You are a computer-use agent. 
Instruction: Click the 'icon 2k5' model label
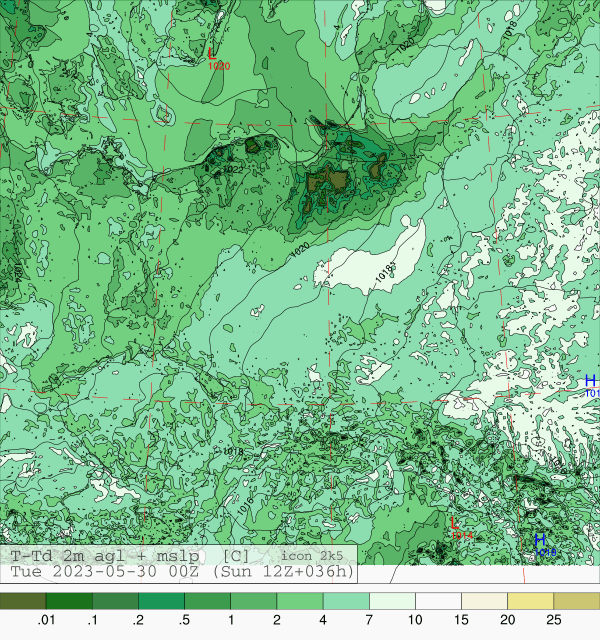click(312, 555)
